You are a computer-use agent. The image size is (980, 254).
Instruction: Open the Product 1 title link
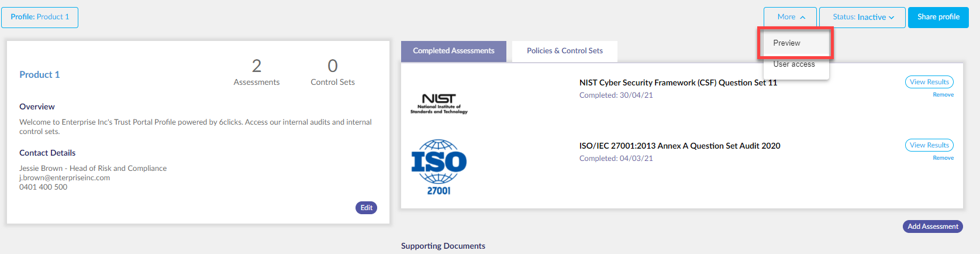[x=40, y=75]
